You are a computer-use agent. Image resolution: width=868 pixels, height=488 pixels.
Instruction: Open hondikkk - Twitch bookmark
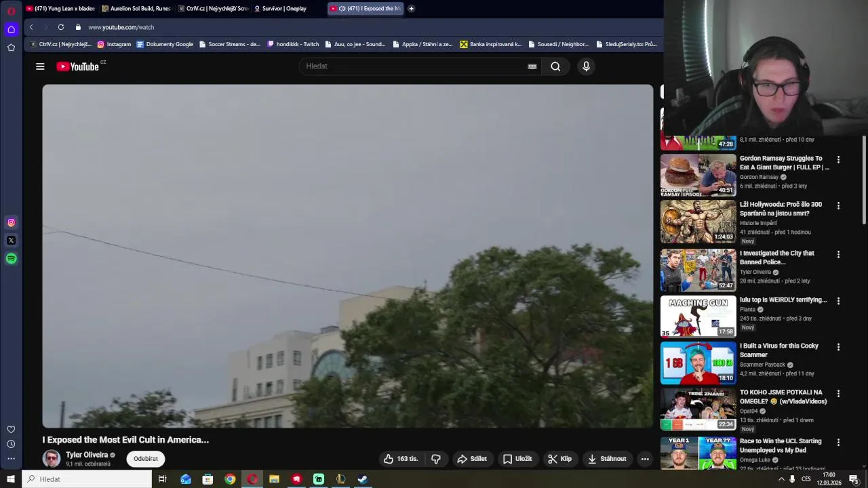coord(293,44)
